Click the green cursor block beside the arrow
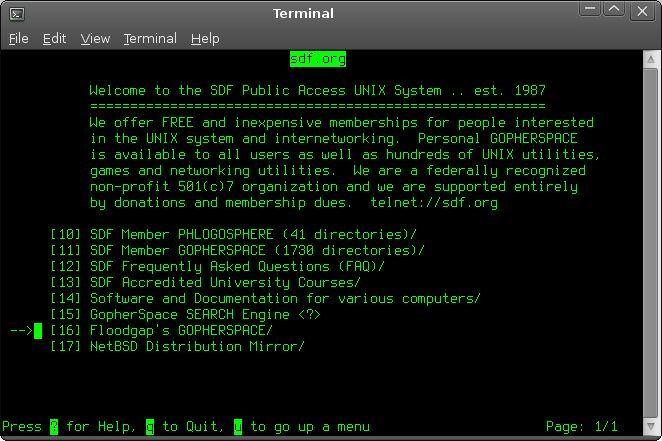 (38, 331)
